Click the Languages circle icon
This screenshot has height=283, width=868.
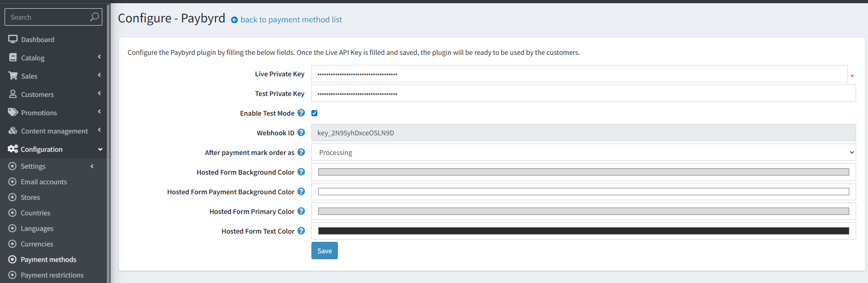12,228
